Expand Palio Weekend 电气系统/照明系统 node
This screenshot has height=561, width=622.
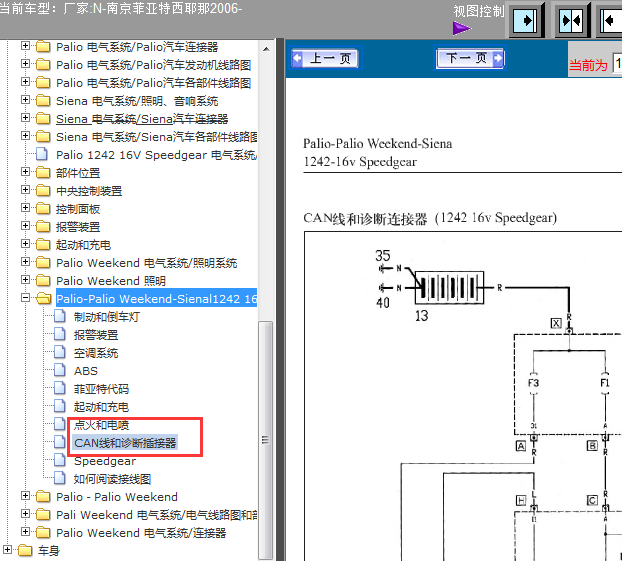pos(25,261)
